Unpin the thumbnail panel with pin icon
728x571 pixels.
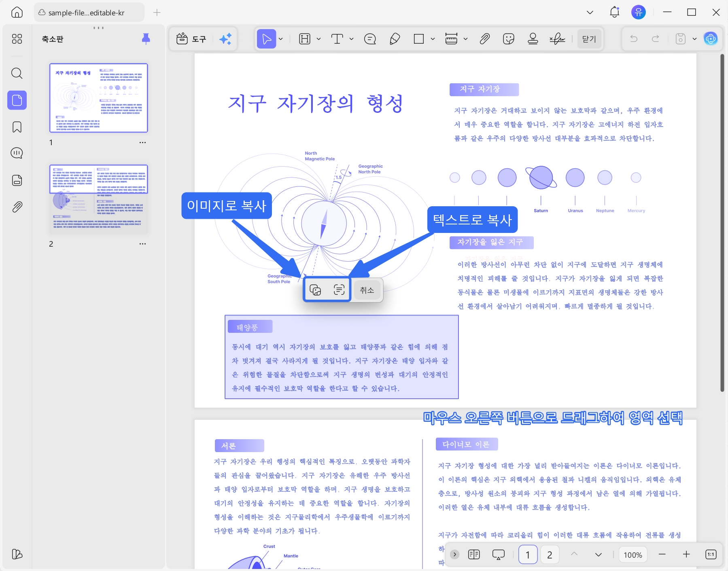[146, 39]
